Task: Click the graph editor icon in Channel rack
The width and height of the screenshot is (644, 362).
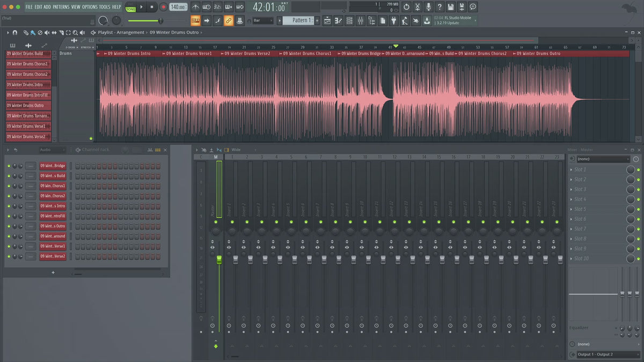Action: pos(150,150)
